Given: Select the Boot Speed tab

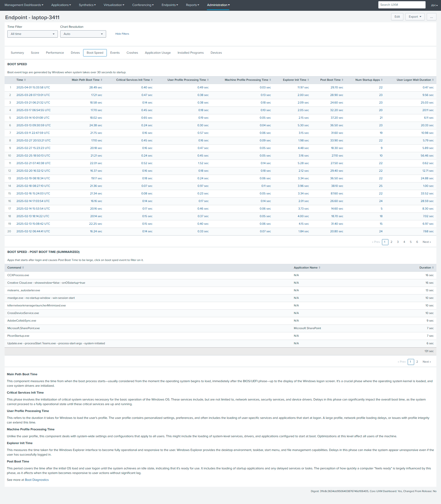Looking at the screenshot, I should pos(95,53).
